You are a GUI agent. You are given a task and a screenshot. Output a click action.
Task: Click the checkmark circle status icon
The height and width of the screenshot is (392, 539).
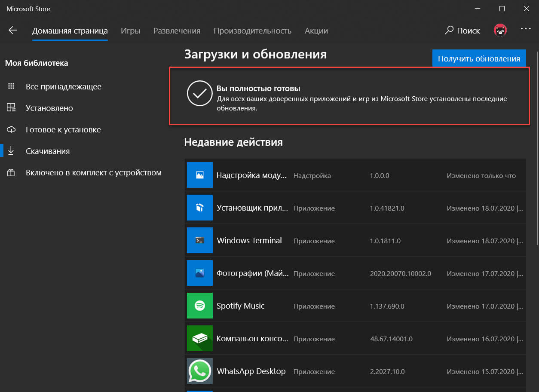pos(200,93)
